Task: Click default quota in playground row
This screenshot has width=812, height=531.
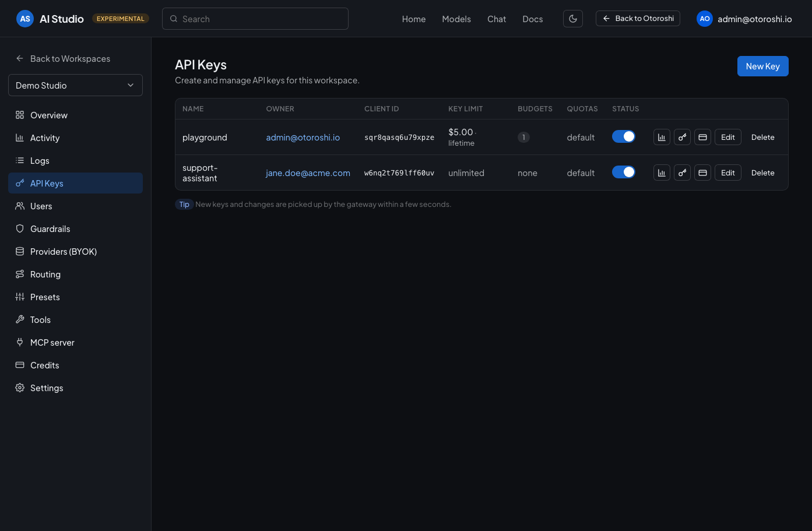Action: (581, 137)
